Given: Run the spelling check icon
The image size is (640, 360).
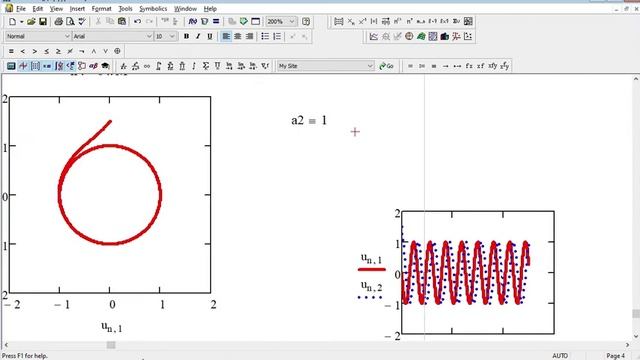Looking at the screenshot, I should click(x=82, y=22).
